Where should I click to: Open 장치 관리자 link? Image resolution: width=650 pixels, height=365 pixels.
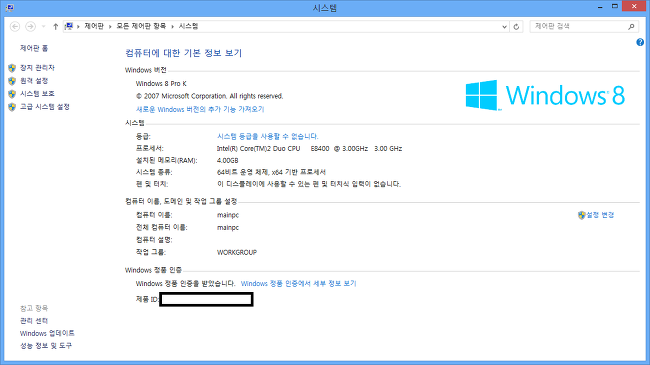pos(37,68)
